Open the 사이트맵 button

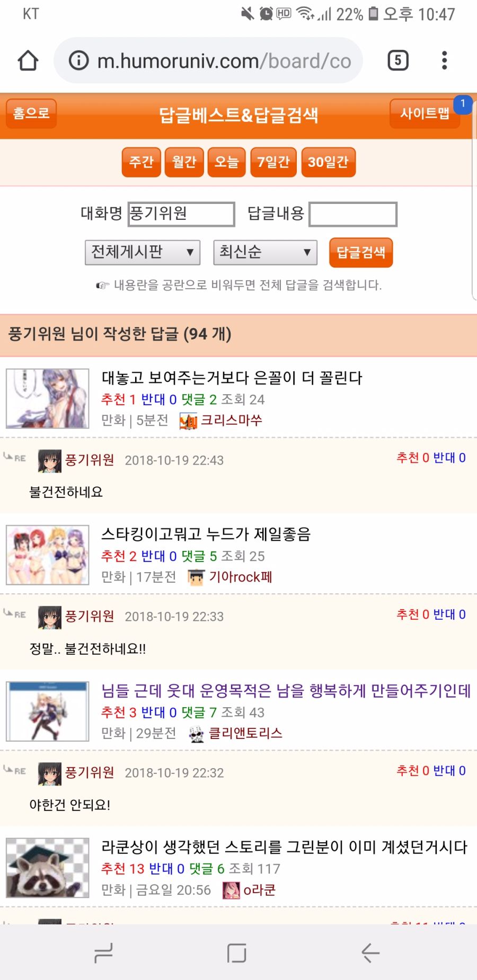pyautogui.click(x=425, y=113)
